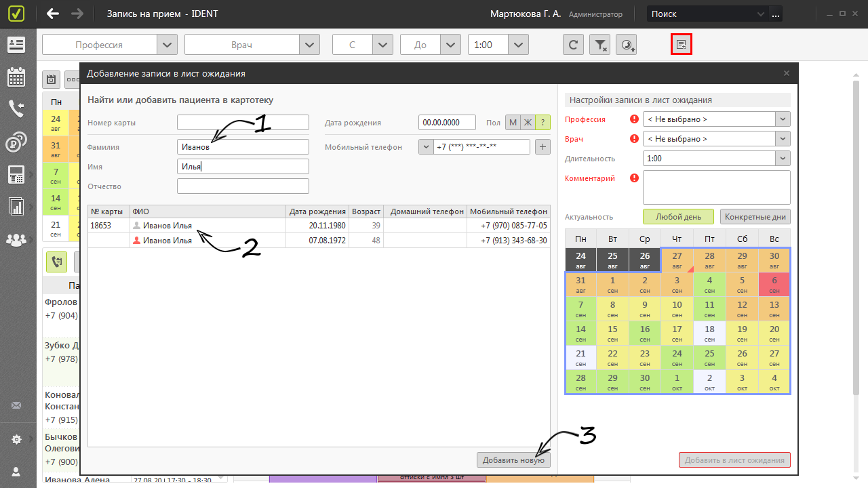Click the clock-plus toolbar icon
The height and width of the screenshot is (488, 868).
[x=627, y=45]
